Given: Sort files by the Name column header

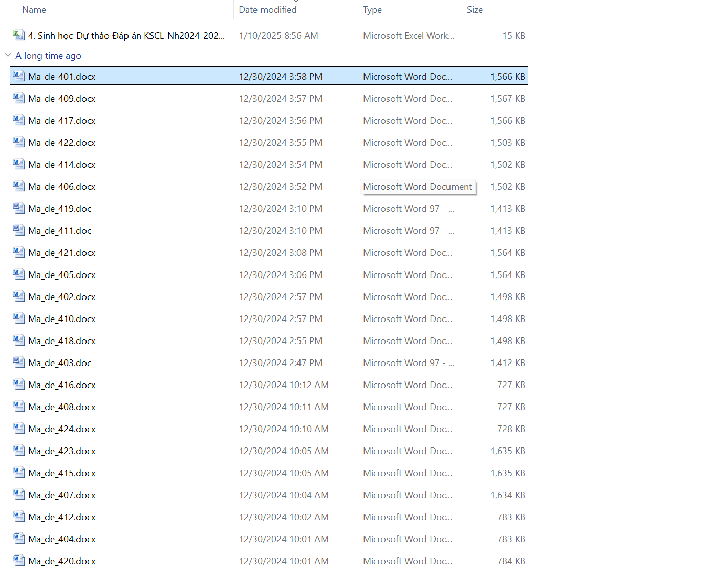Looking at the screenshot, I should (x=34, y=10).
